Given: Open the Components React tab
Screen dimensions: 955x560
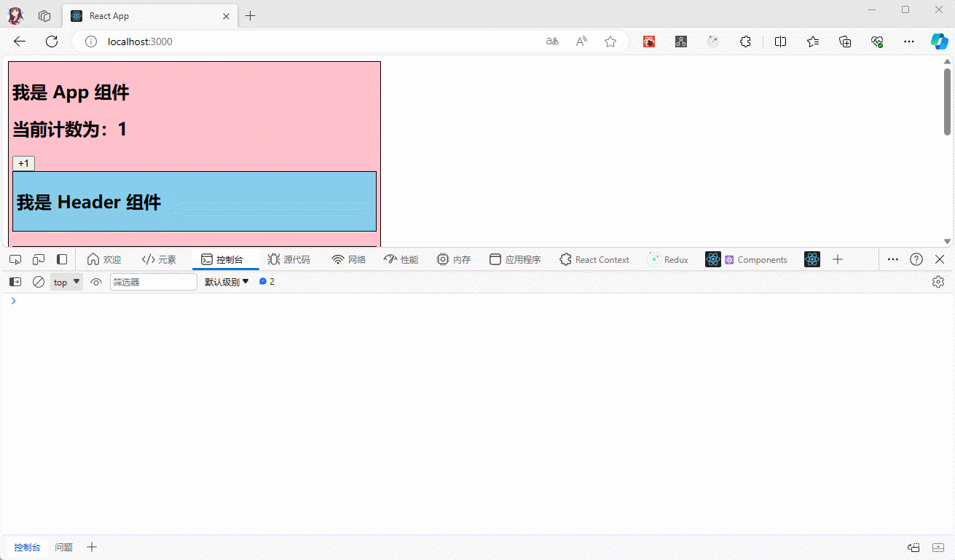Looking at the screenshot, I should click(755, 259).
